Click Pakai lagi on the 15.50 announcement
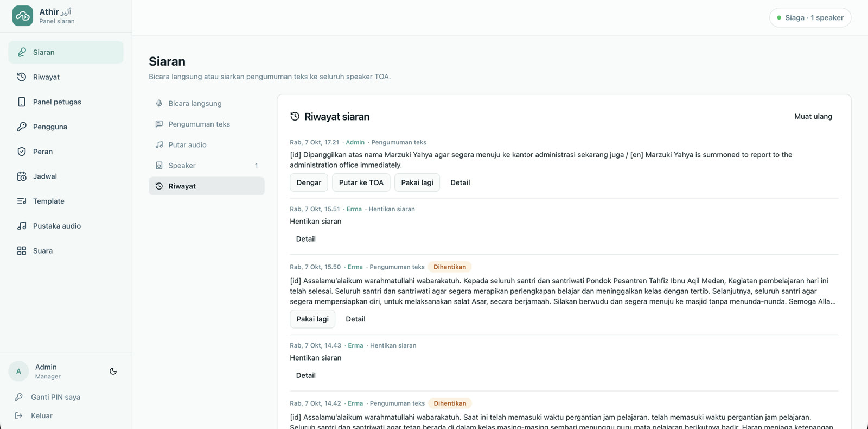The width and height of the screenshot is (868, 429). [x=312, y=319]
